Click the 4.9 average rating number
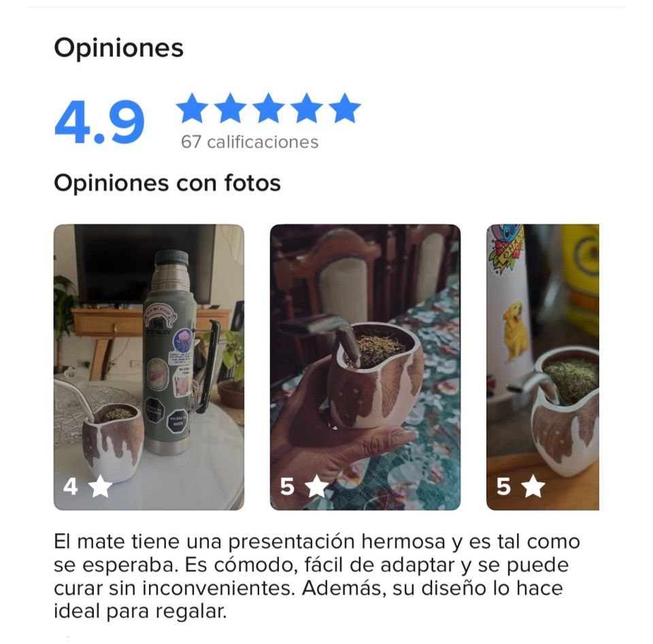Viewport: 653px width, 644px height. point(99,122)
